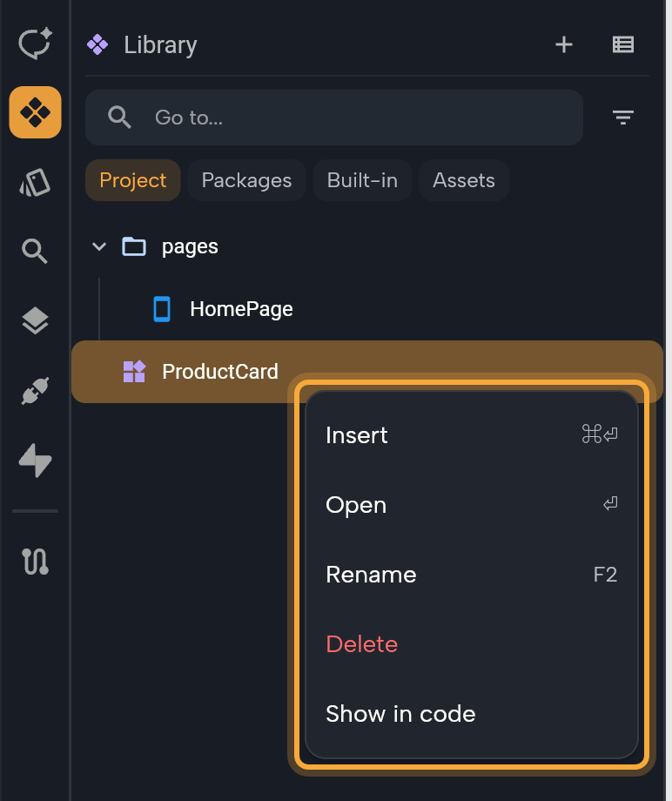Switch to list view icon in header
Screen dimensions: 672x801
623,44
